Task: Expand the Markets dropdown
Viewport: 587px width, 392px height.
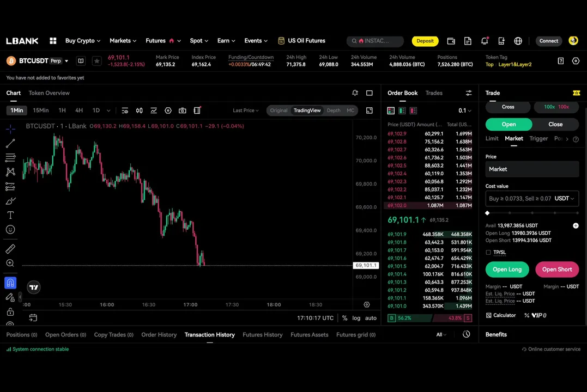Action: 123,41
